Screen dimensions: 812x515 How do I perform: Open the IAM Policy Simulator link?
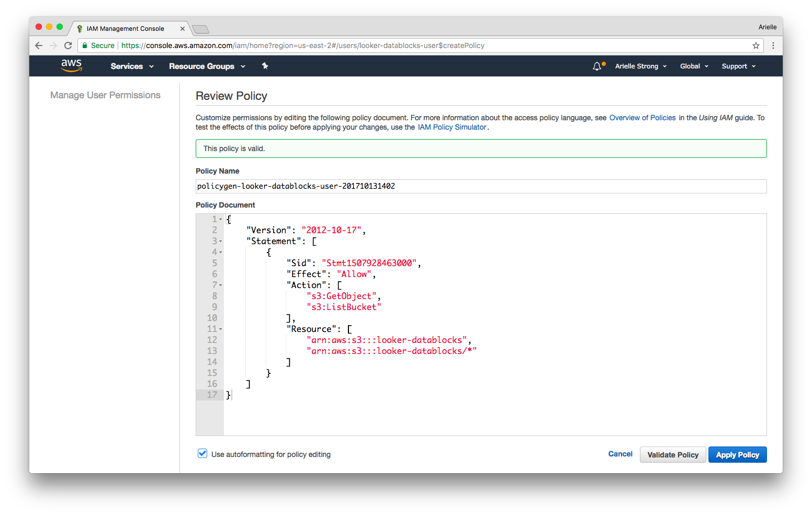point(452,127)
